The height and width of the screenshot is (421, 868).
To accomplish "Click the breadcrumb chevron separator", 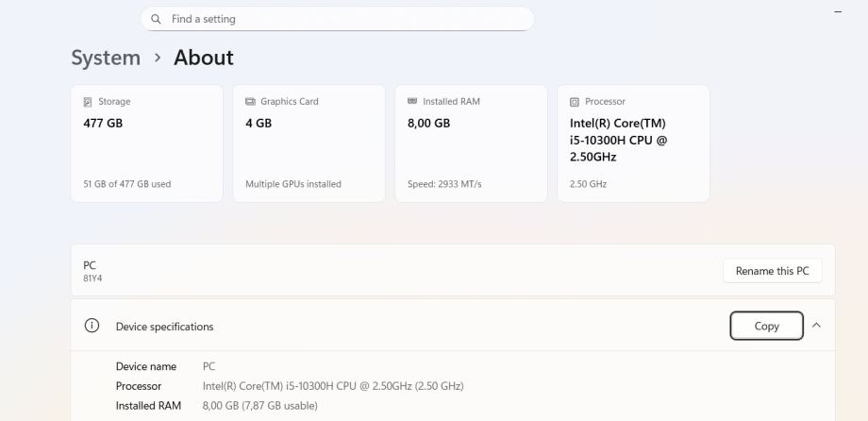I will click(x=158, y=58).
